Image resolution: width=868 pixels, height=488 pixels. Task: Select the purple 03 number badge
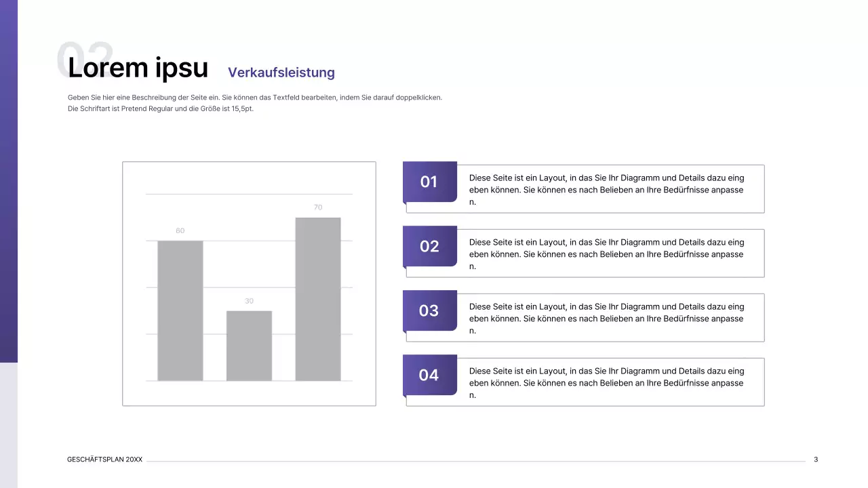429,310
